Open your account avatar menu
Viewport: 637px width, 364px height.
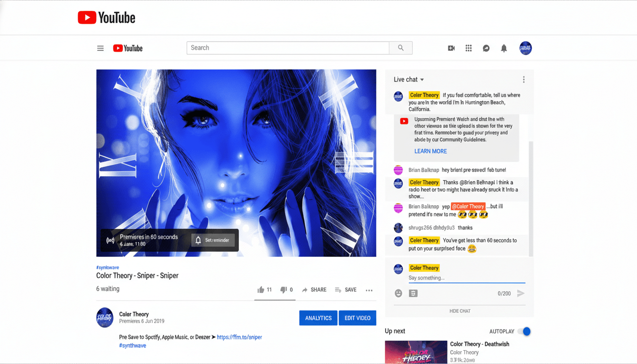526,48
